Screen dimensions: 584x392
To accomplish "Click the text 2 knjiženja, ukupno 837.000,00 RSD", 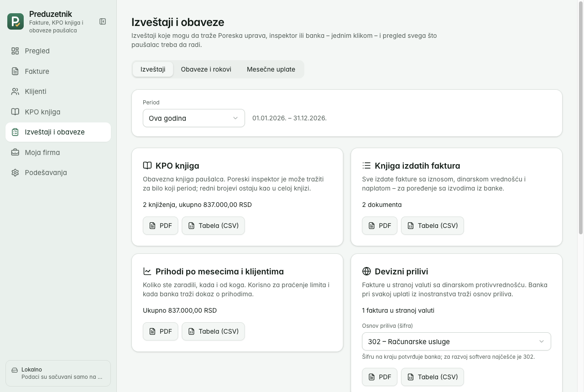I will pos(197,205).
